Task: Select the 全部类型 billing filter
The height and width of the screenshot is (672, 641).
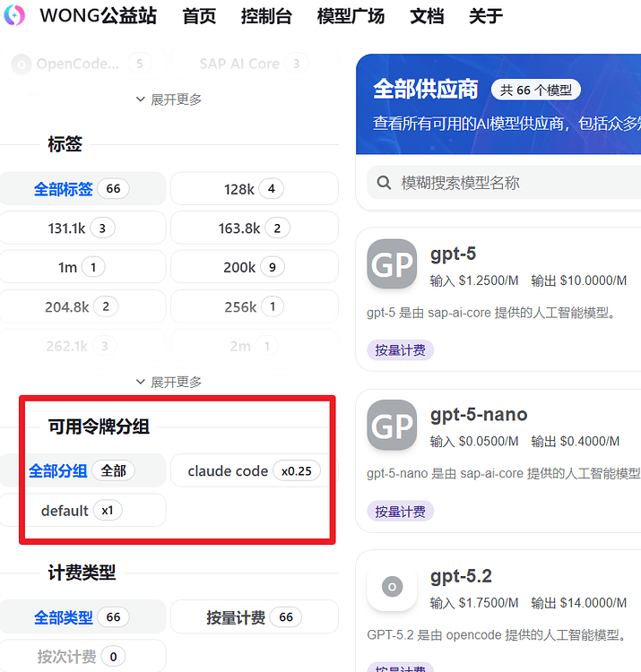Action: pyautogui.click(x=82, y=616)
